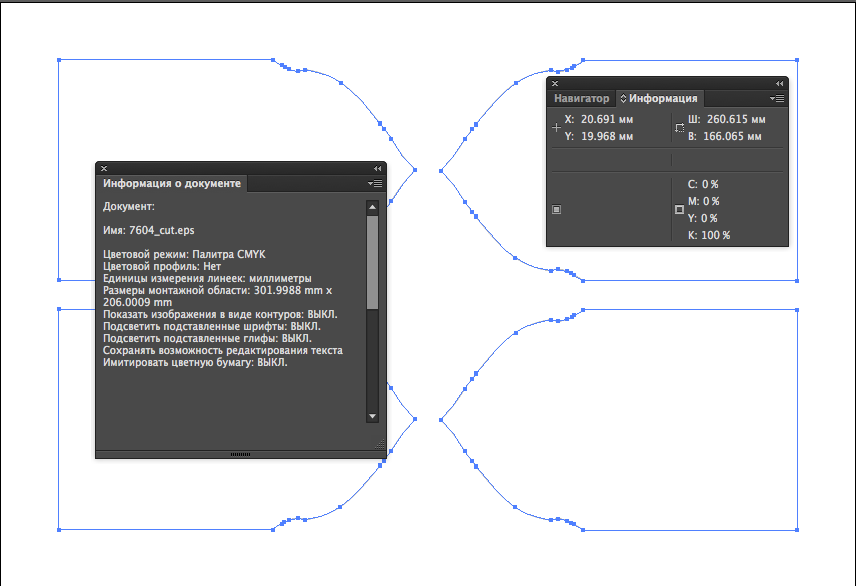Click the В: 166.065 мм height value
The width and height of the screenshot is (856, 586).
coord(724,136)
